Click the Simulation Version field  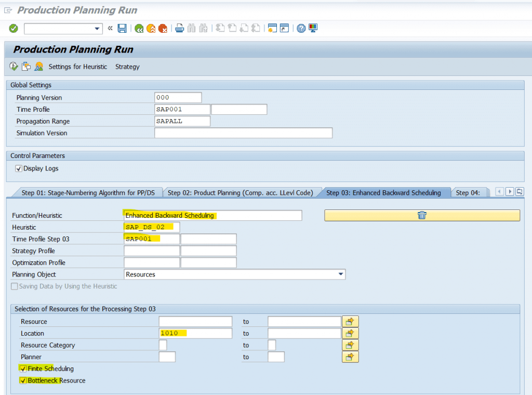(243, 133)
